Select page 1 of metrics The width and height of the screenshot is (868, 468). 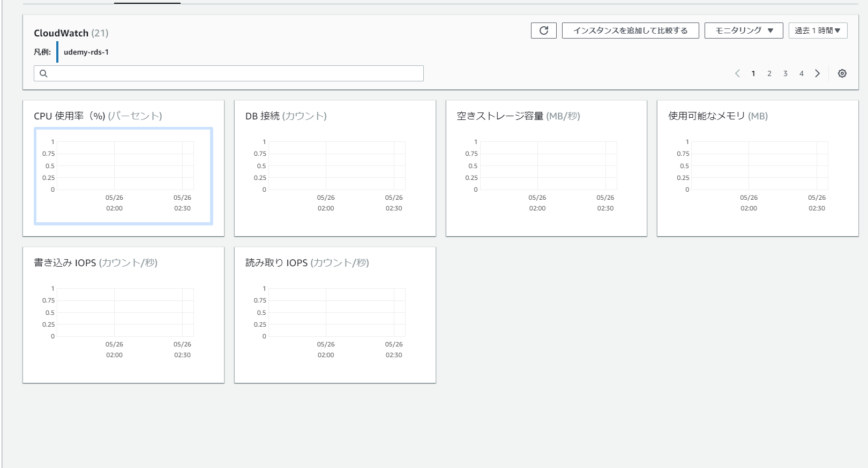point(753,73)
